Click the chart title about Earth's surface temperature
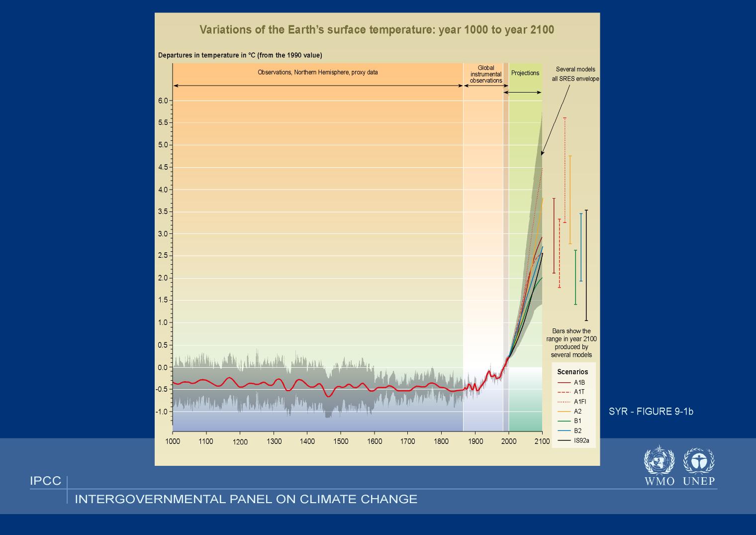 click(377, 29)
